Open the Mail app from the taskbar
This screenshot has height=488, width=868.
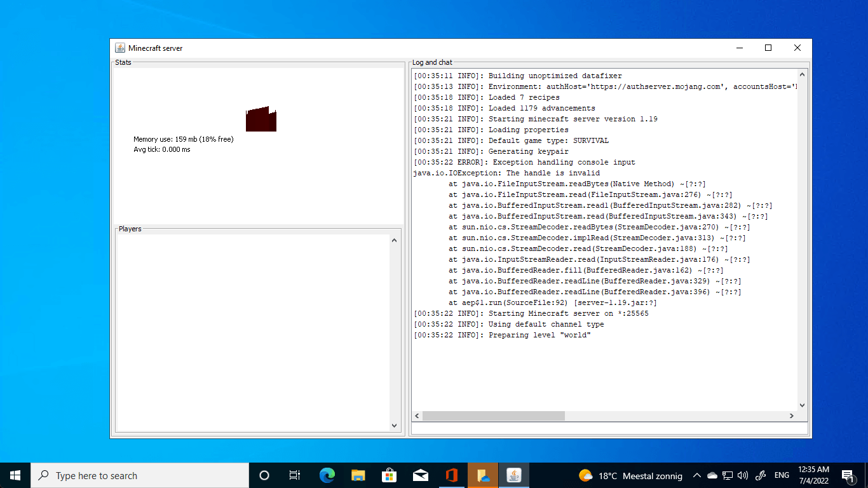point(421,475)
